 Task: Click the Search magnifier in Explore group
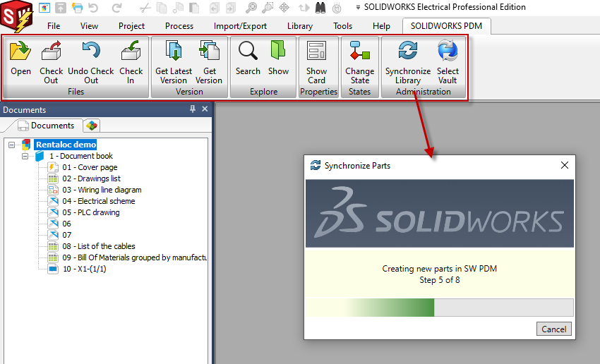[x=248, y=51]
